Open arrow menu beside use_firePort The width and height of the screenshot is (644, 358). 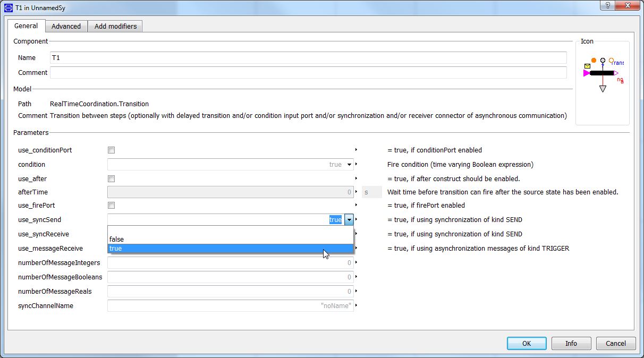[356, 206]
